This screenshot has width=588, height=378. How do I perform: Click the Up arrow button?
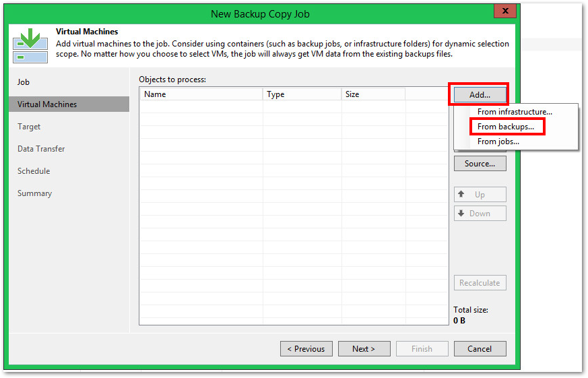click(x=480, y=195)
